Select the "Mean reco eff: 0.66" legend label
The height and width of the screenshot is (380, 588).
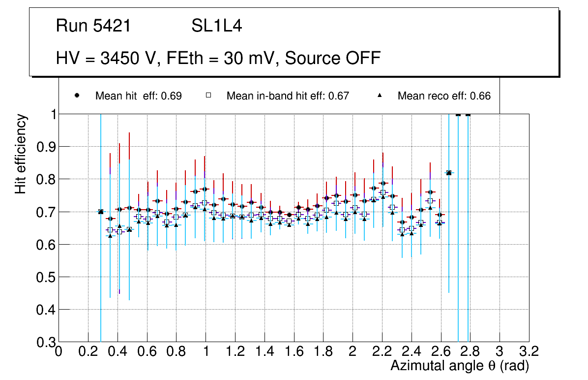pos(444,96)
